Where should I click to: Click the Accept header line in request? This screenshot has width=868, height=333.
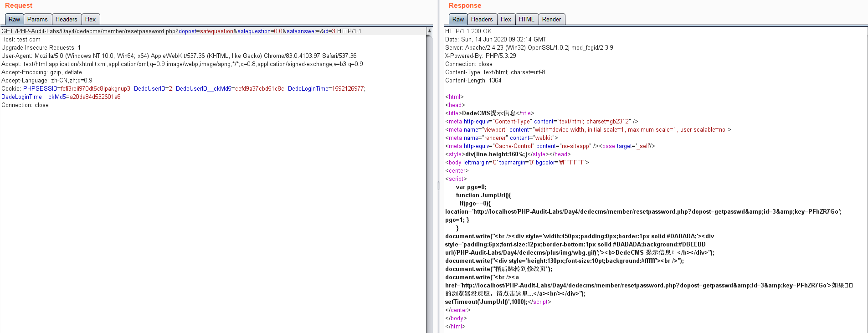[182, 64]
